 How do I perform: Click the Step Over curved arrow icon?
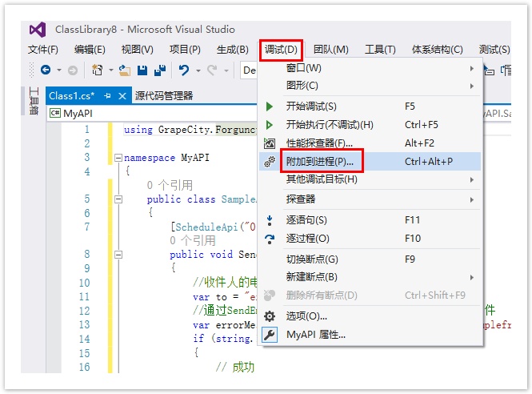click(270, 239)
